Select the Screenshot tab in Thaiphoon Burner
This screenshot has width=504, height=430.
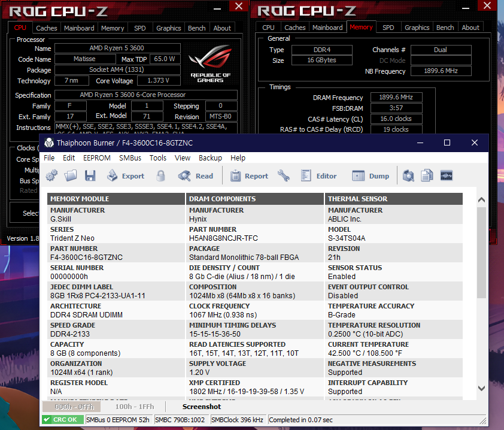202,407
